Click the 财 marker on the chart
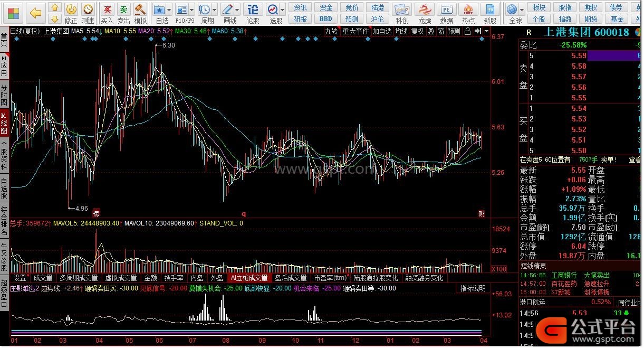 [482, 213]
